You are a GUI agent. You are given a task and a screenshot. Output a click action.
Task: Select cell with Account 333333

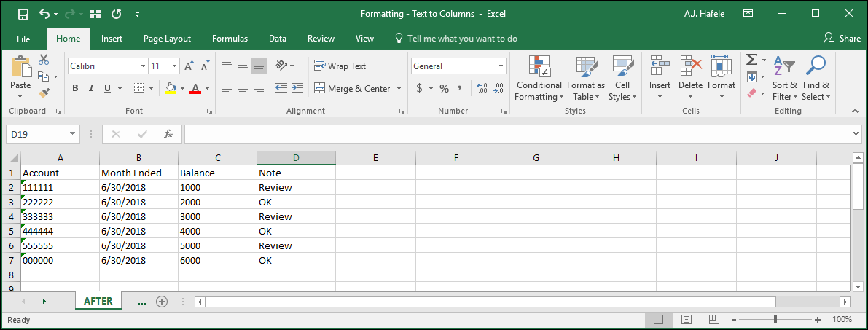(60, 216)
